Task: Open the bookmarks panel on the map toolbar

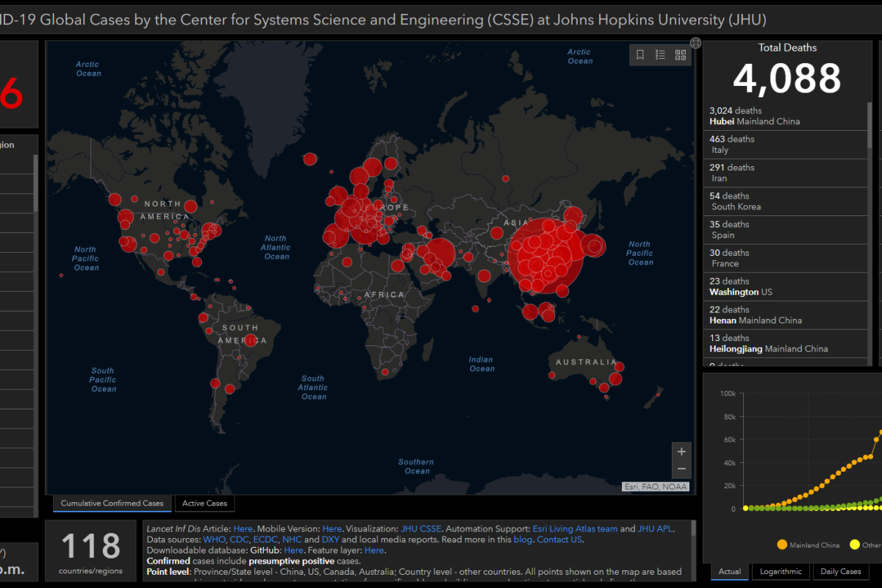Action: click(x=639, y=54)
